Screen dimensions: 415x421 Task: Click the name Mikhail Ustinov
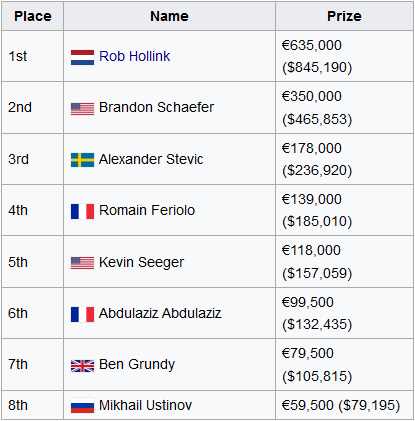pyautogui.click(x=145, y=405)
